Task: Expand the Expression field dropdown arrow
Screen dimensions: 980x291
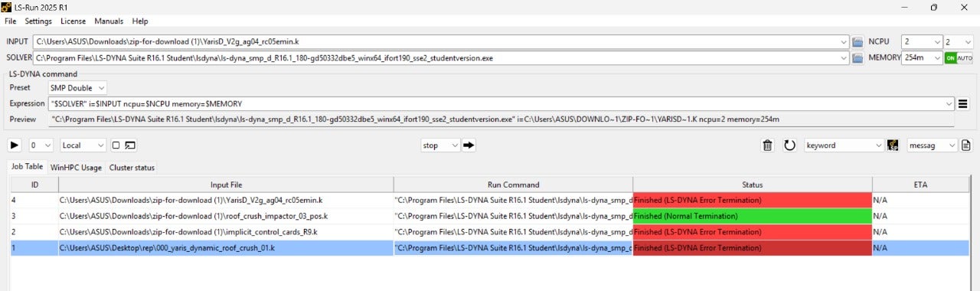Action: pyautogui.click(x=949, y=103)
